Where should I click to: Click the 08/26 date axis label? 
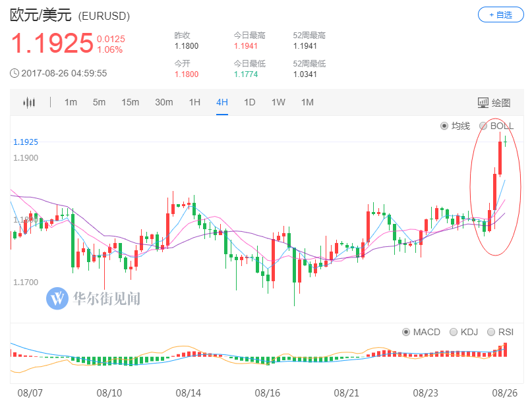(x=505, y=393)
